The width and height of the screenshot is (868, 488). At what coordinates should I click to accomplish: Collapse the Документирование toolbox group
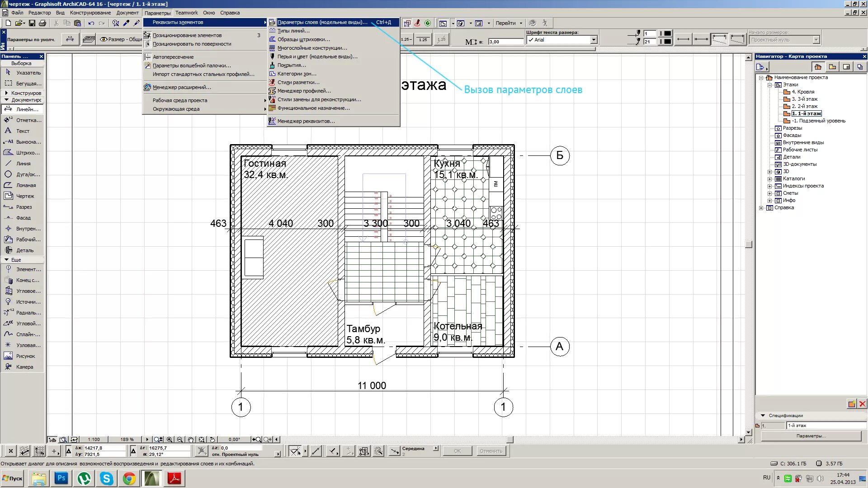point(6,100)
